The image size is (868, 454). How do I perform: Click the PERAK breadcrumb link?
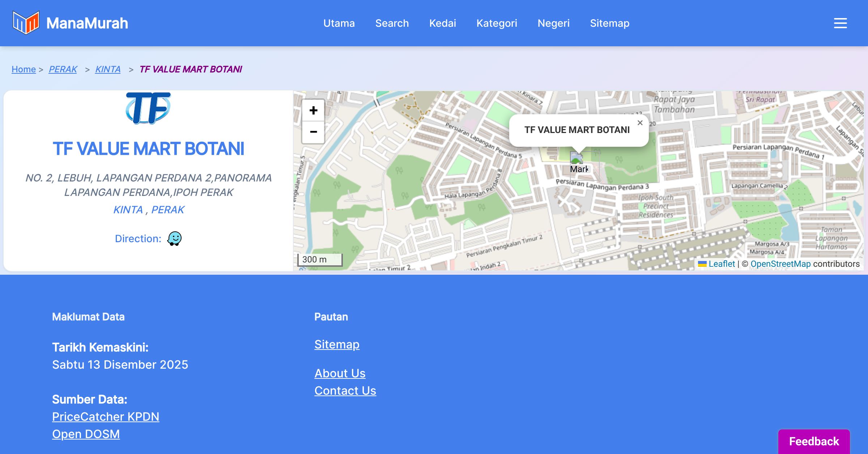pyautogui.click(x=63, y=69)
